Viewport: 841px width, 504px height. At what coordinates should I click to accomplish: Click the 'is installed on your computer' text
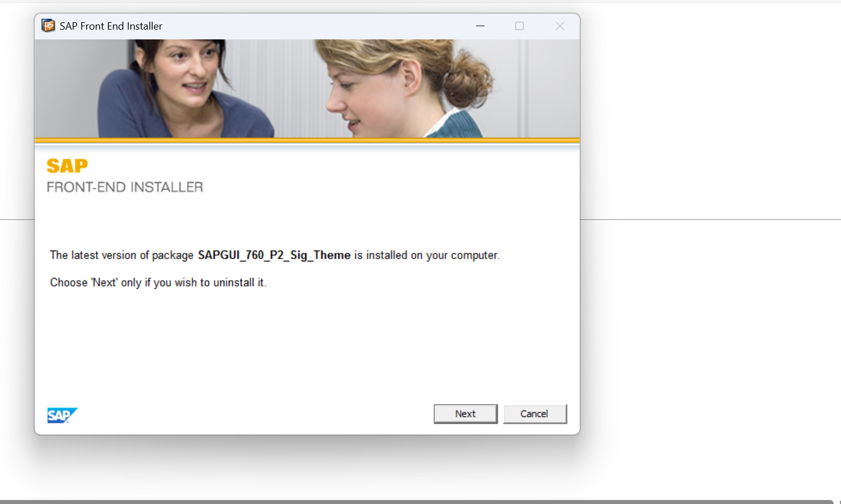click(426, 255)
